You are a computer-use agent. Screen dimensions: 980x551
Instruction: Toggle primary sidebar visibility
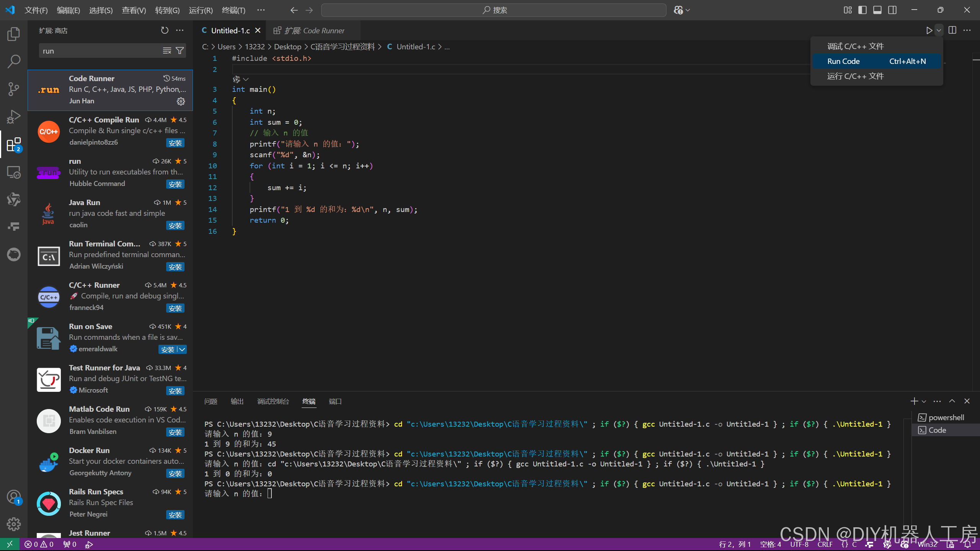pos(862,10)
